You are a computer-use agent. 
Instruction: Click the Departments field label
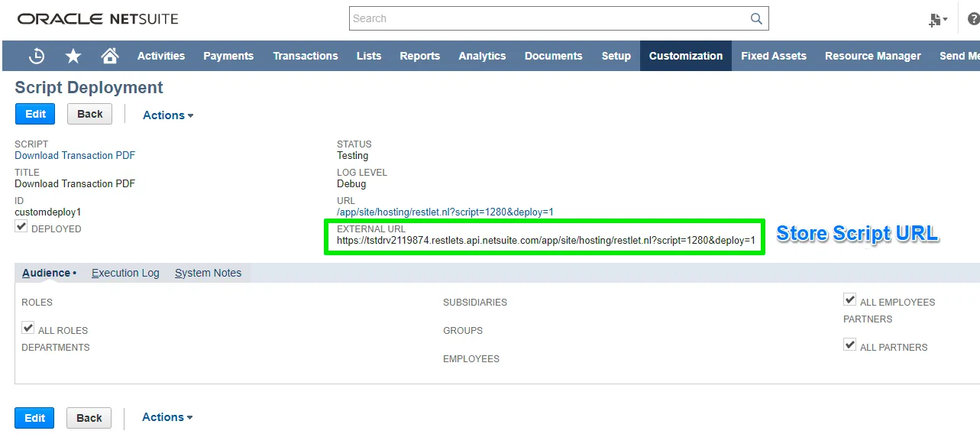pos(56,348)
